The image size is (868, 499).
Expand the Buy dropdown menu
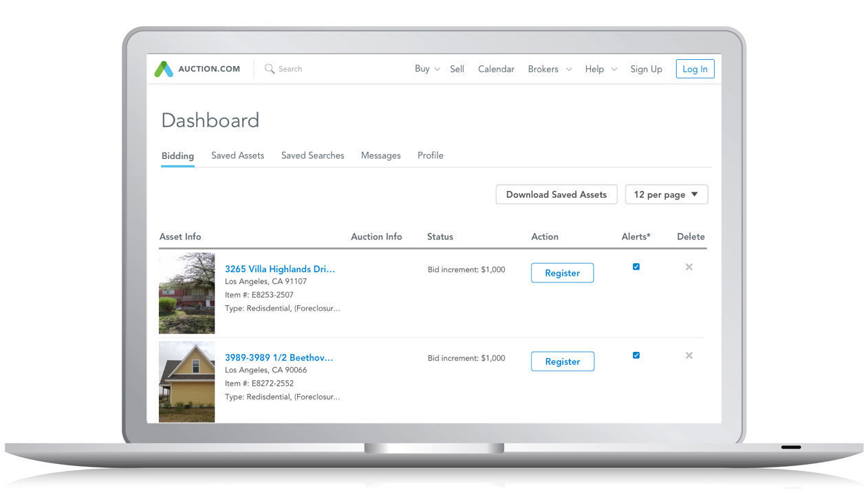coord(426,69)
